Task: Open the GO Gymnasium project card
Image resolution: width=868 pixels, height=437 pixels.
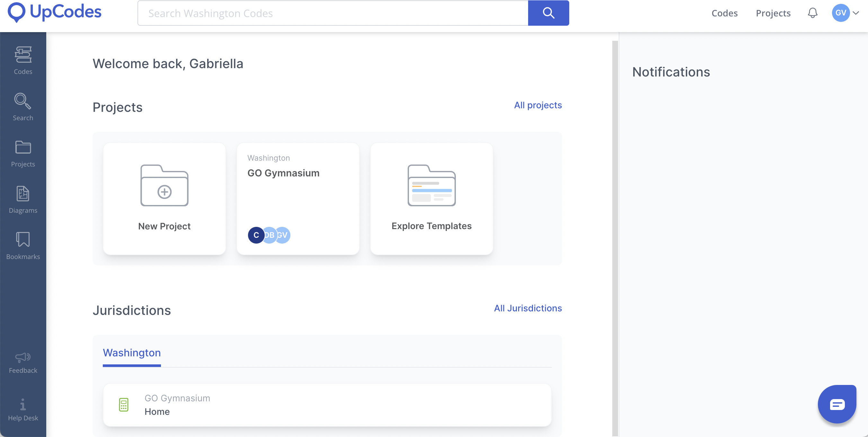Action: point(298,198)
